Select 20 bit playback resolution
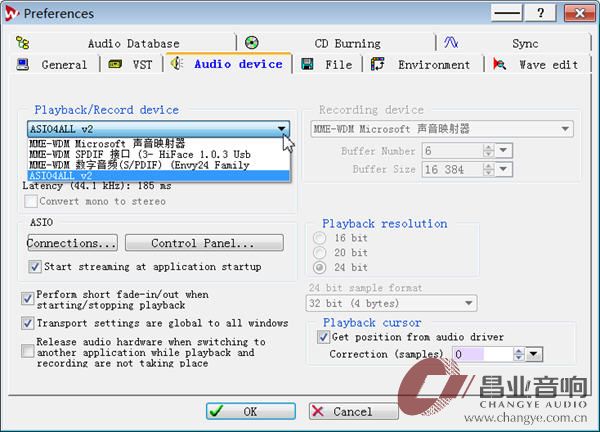The image size is (600, 432). 320,253
